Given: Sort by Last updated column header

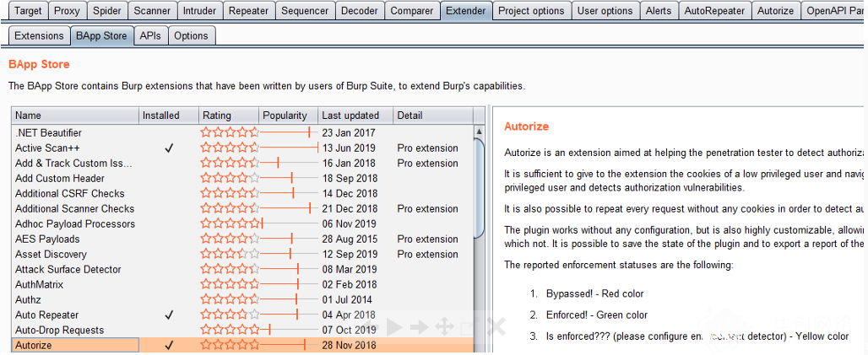Looking at the screenshot, I should [356, 116].
